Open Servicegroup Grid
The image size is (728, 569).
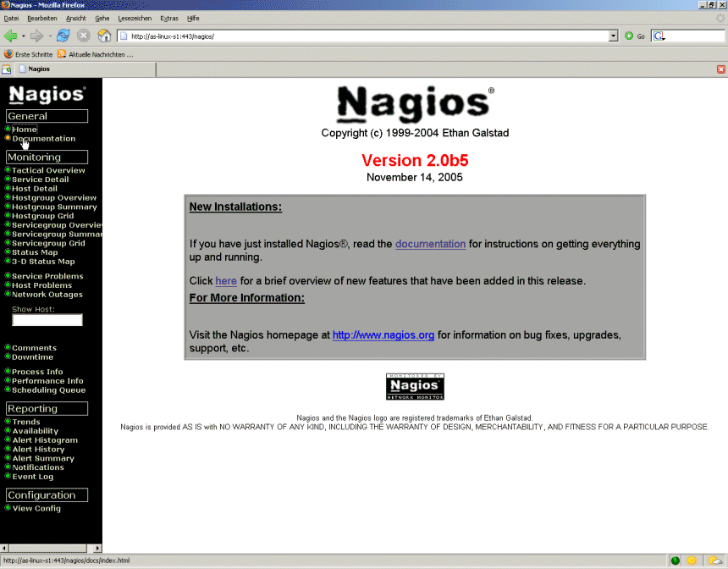(x=49, y=243)
